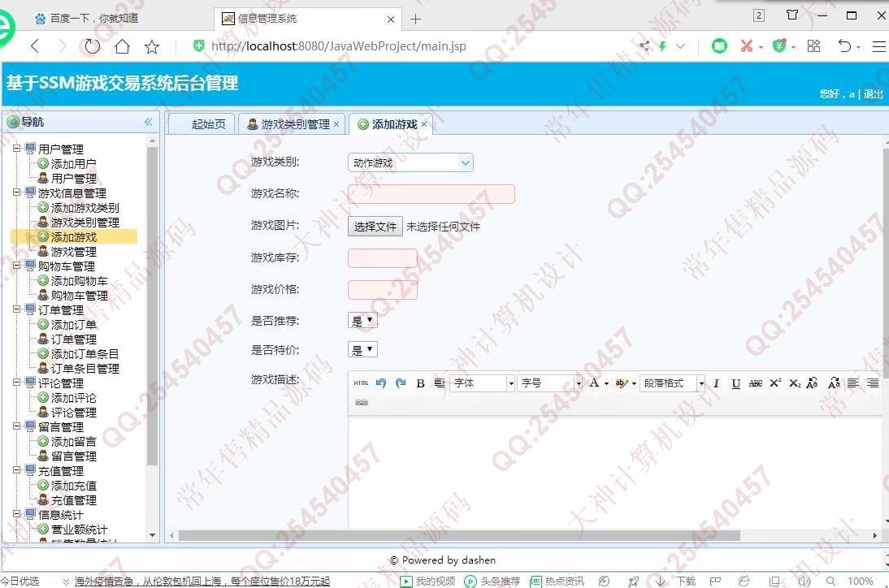Open 添加用户 in the navigation tree
Screen dimensions: 889x588
click(74, 164)
